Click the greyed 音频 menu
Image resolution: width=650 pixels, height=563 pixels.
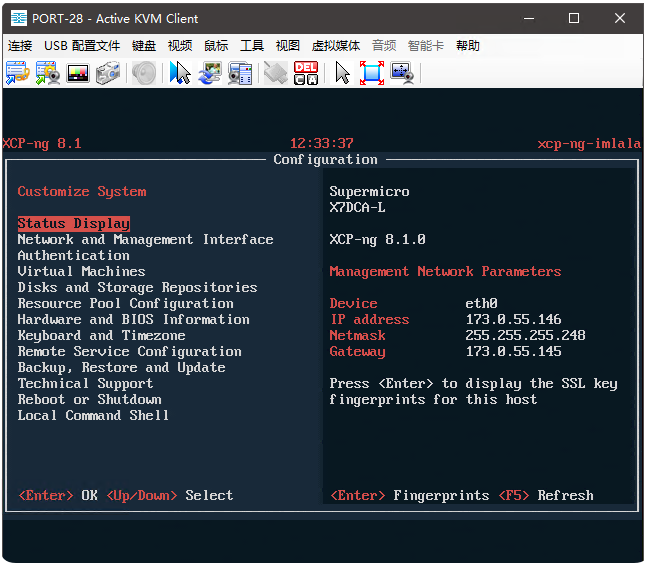pyautogui.click(x=384, y=46)
